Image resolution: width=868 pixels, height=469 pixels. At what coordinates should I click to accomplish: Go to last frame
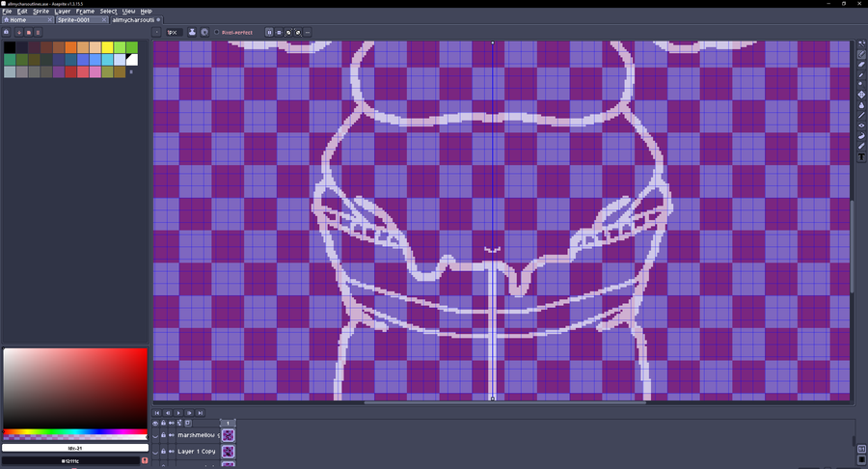click(200, 412)
